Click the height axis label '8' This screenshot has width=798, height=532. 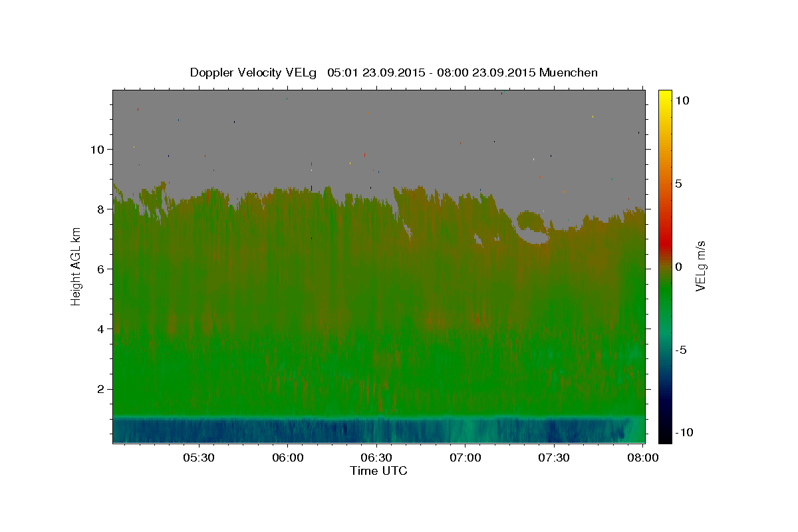click(101, 209)
